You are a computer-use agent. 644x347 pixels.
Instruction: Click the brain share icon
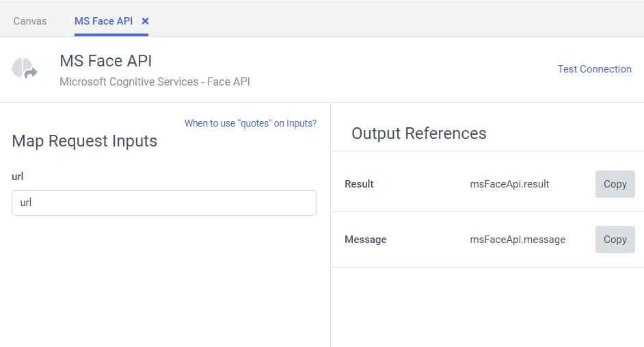pos(25,68)
